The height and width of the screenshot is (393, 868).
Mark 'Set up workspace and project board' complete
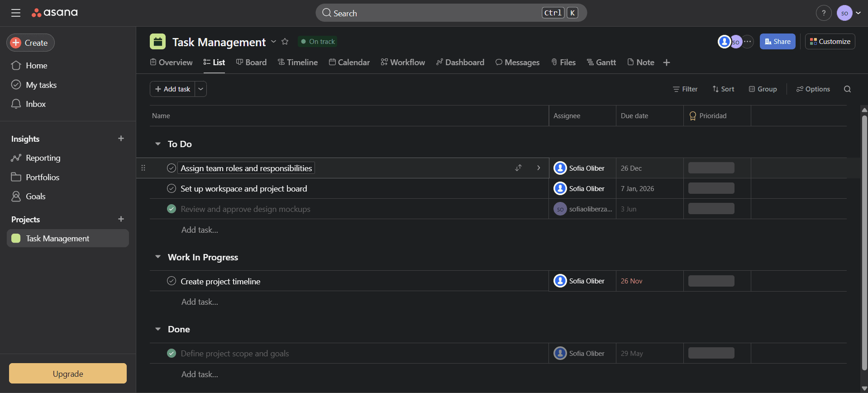172,188
